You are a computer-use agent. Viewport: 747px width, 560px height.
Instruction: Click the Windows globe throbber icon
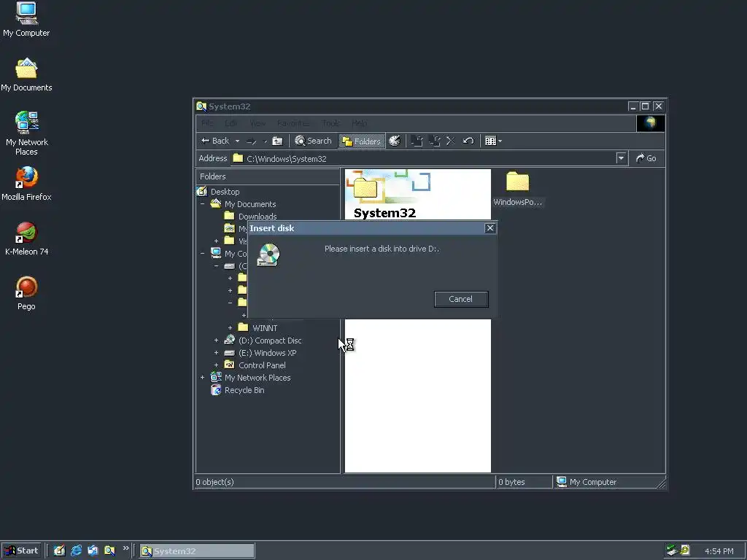[650, 123]
